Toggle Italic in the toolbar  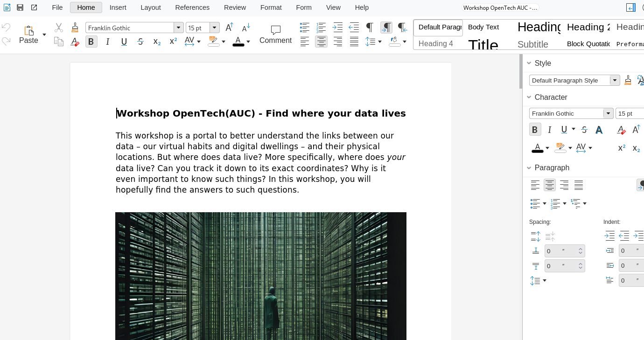tap(108, 42)
